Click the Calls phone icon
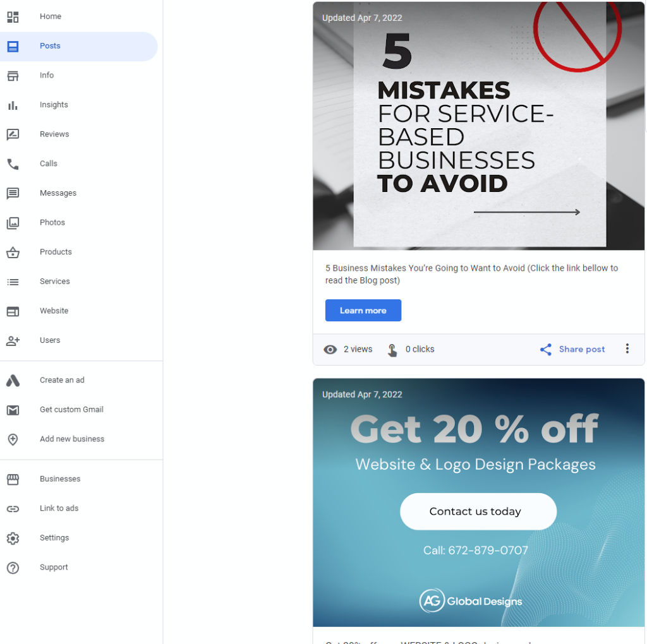 click(13, 164)
